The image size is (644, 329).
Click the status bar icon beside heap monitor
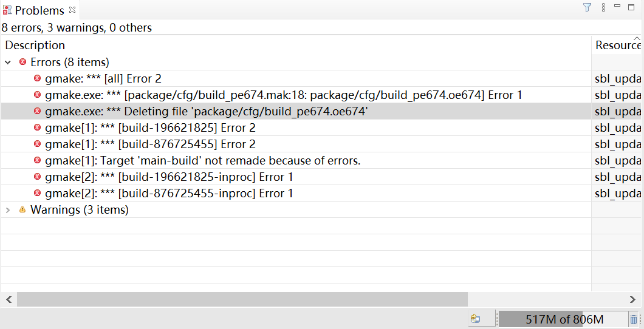click(x=476, y=319)
